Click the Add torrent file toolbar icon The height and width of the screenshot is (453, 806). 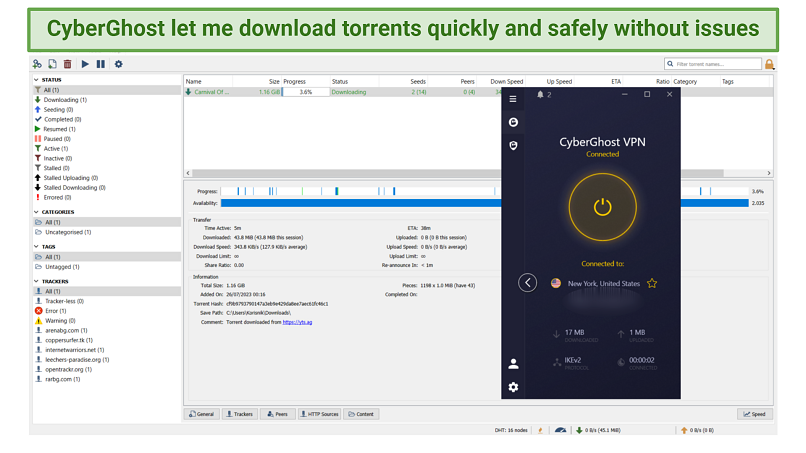[52, 64]
